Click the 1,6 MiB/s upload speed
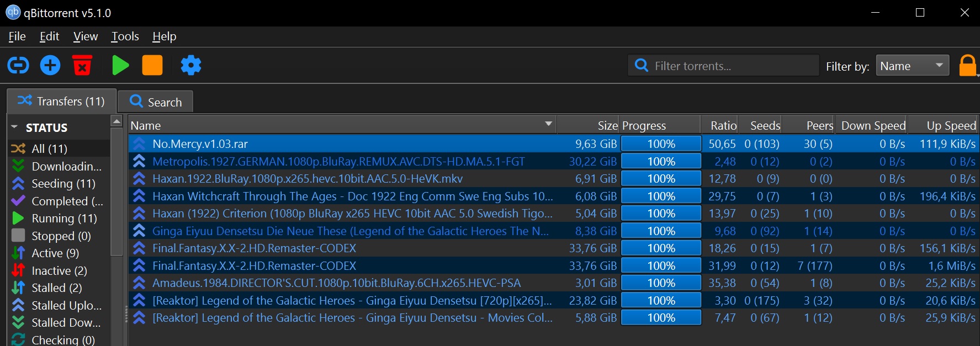This screenshot has height=346, width=980. click(x=952, y=266)
